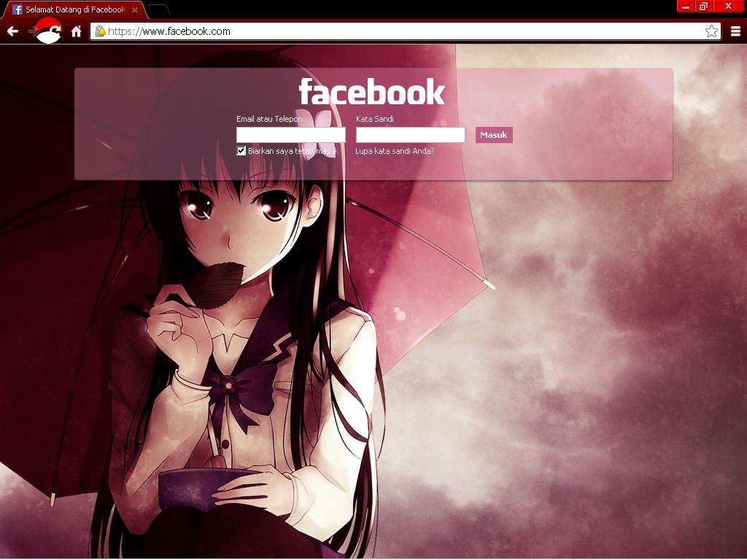The height and width of the screenshot is (560, 747).
Task: Minimize the browser window
Action: pos(686,6)
